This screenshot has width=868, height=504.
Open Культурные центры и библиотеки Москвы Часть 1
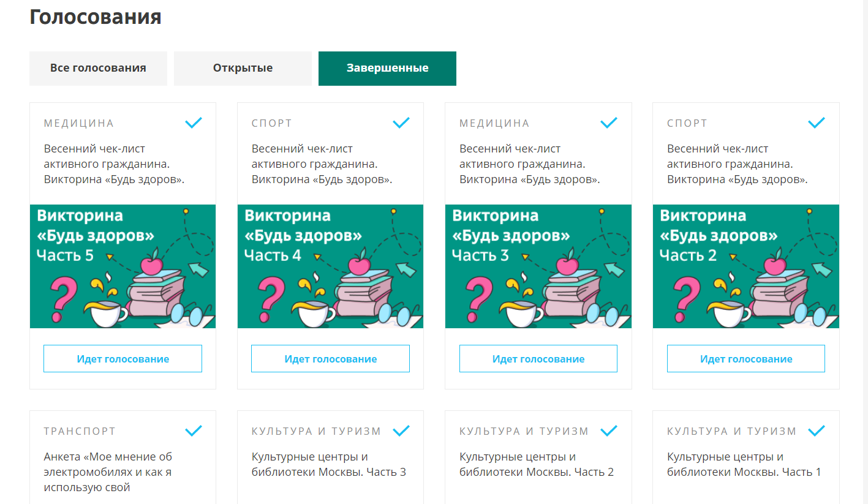tap(744, 464)
